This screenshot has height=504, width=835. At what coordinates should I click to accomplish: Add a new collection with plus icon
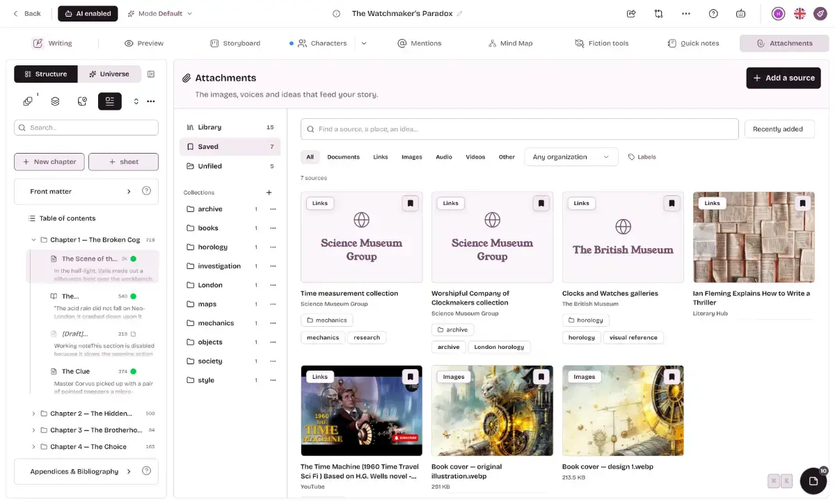(x=269, y=193)
